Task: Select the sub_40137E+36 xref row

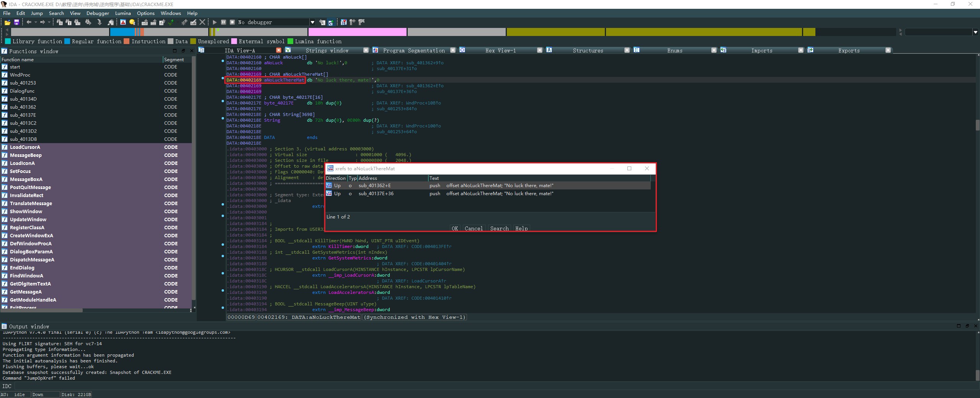Action: [376, 194]
